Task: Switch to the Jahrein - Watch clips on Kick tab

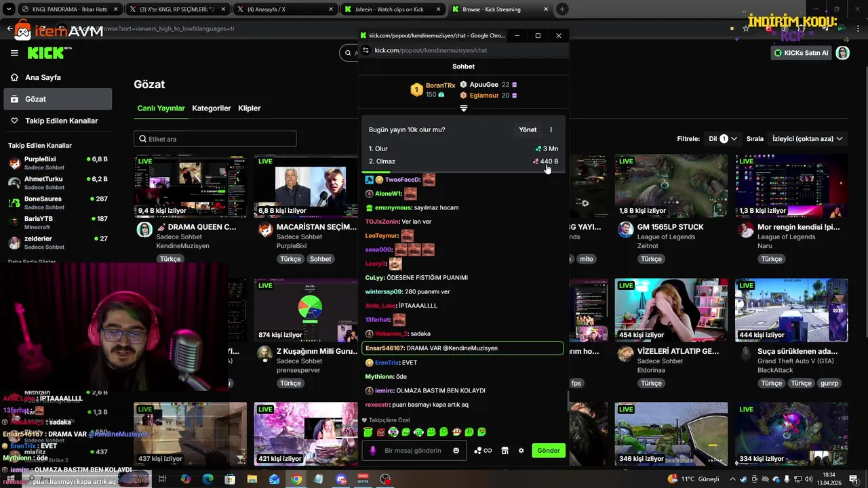Action: point(393,9)
